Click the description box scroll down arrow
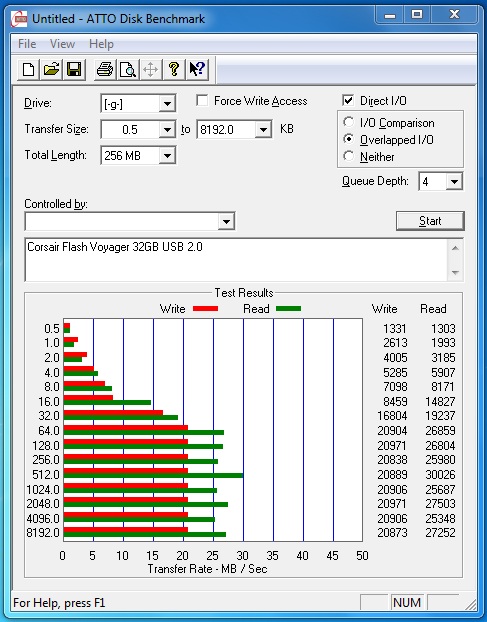Image resolution: width=487 pixels, height=622 pixels. tap(455, 273)
